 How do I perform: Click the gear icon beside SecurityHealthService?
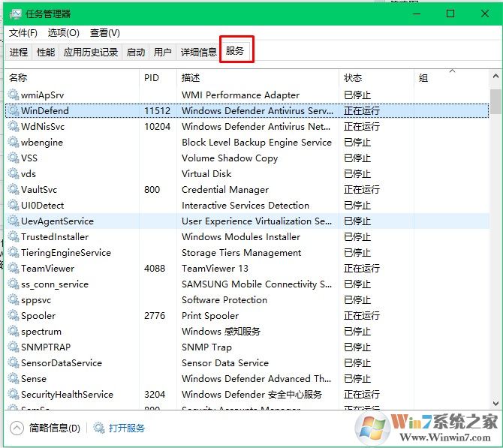pos(14,394)
